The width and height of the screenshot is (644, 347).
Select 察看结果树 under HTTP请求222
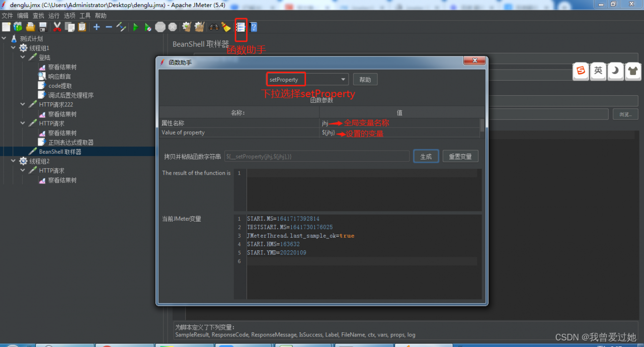pos(62,114)
